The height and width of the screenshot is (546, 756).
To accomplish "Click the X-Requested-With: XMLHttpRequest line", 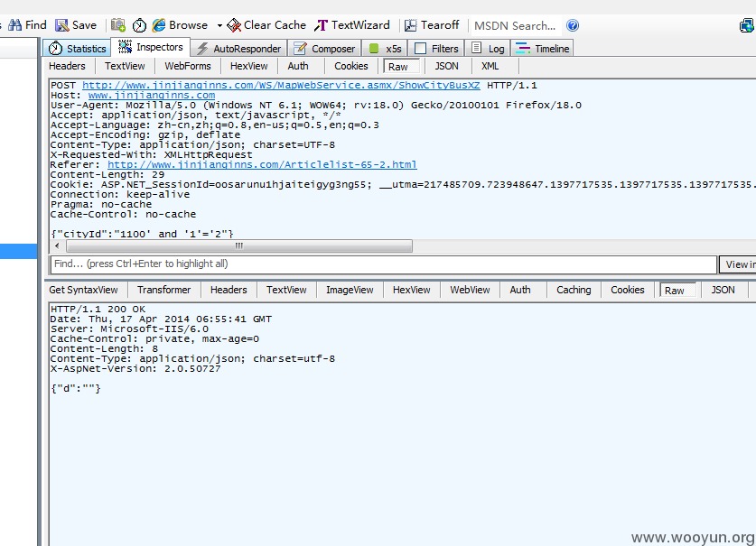I will 152,154.
